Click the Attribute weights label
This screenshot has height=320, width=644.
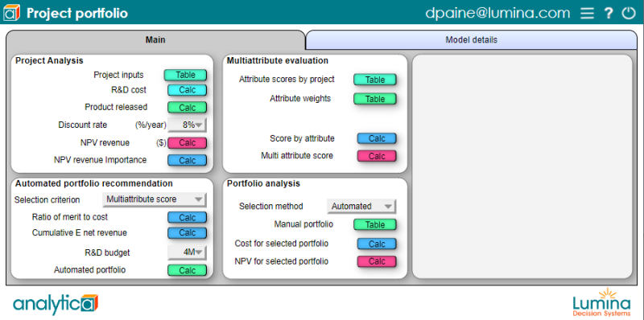(300, 98)
